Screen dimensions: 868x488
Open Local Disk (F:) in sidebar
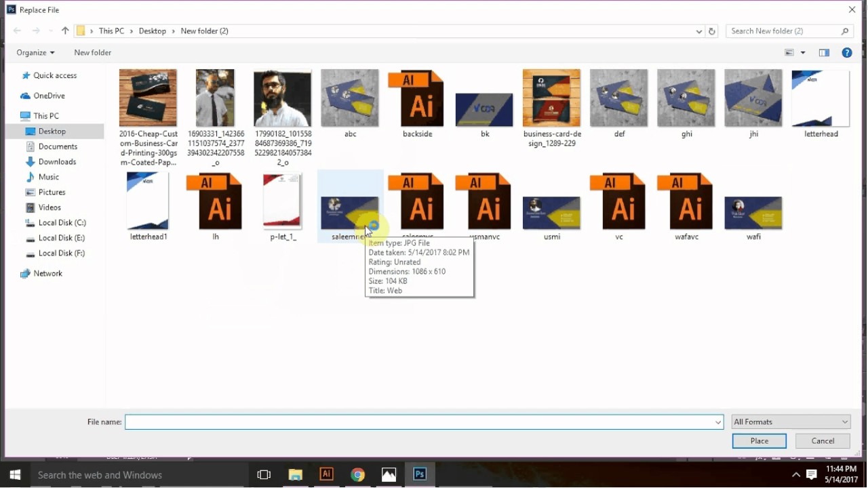[56, 253]
